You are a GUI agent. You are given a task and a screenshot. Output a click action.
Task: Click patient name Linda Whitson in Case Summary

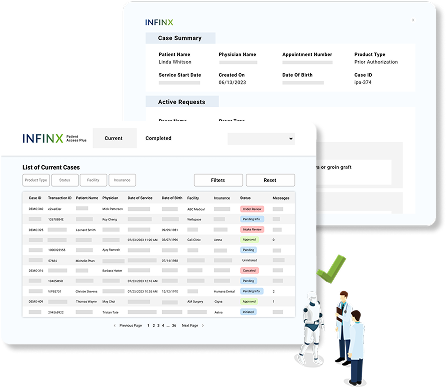coord(175,62)
